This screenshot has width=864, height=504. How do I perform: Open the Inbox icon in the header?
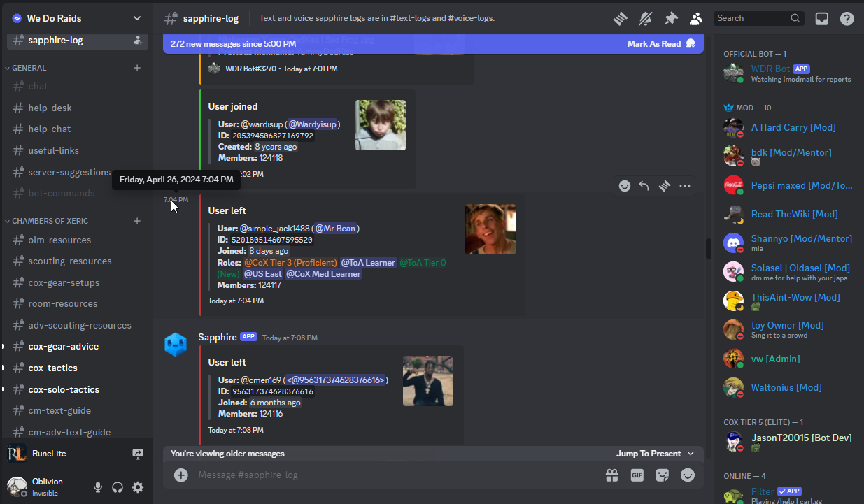(x=822, y=19)
